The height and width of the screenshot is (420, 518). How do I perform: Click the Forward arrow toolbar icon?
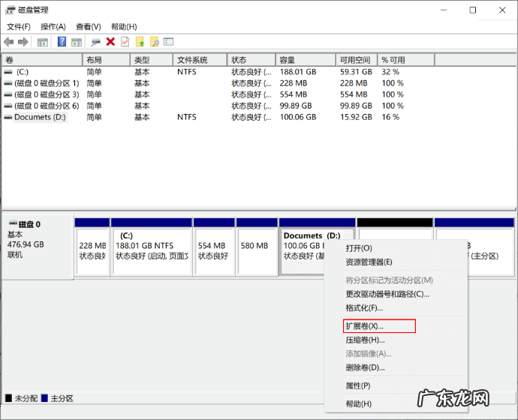click(23, 42)
